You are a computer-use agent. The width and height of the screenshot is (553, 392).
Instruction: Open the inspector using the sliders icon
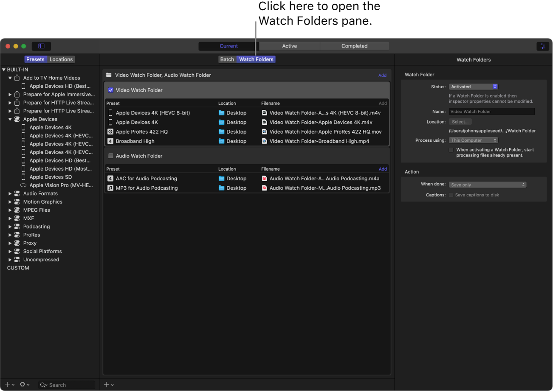[x=543, y=46]
